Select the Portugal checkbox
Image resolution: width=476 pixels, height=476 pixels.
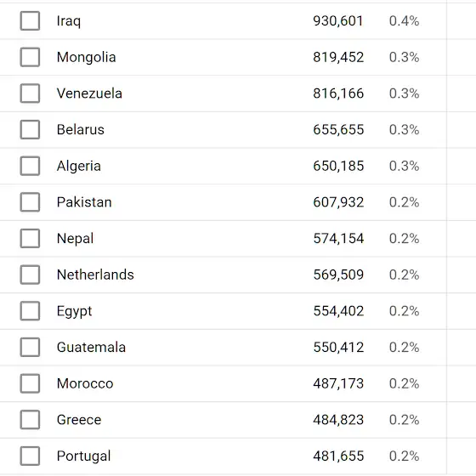(x=30, y=456)
